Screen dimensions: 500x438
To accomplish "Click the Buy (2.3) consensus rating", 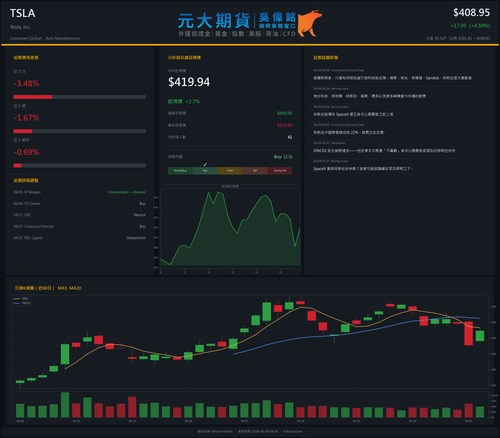I will (x=283, y=157).
